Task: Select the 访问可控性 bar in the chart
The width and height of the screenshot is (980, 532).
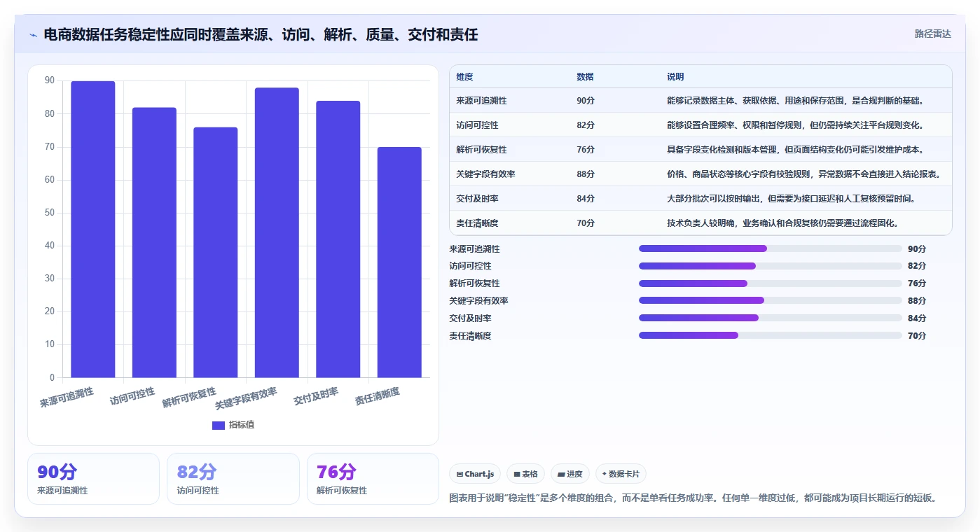Action: click(x=154, y=243)
